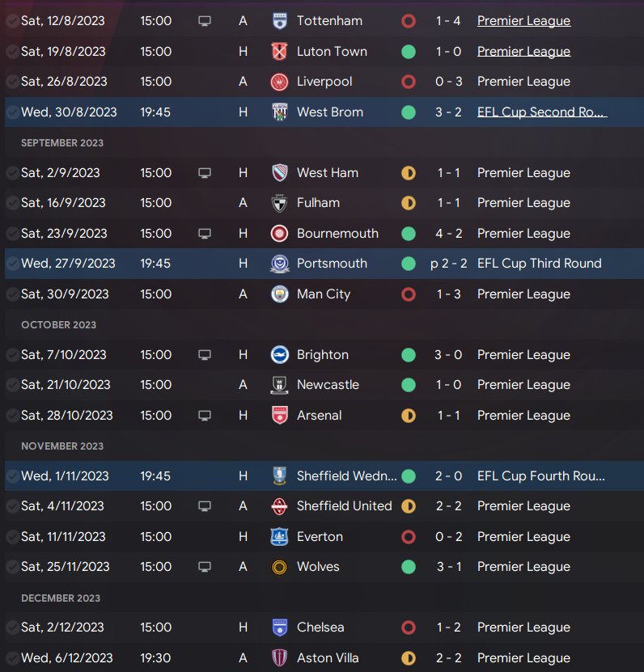Viewport: 644px width, 672px height.
Task: Toggle the checkmark for the Tottenham fixture
Action: tap(12, 21)
